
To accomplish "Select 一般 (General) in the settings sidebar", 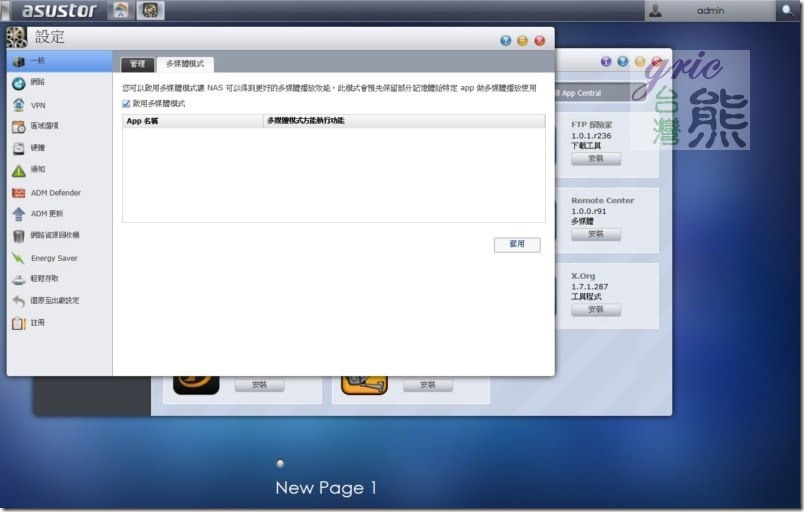I will [x=59, y=61].
